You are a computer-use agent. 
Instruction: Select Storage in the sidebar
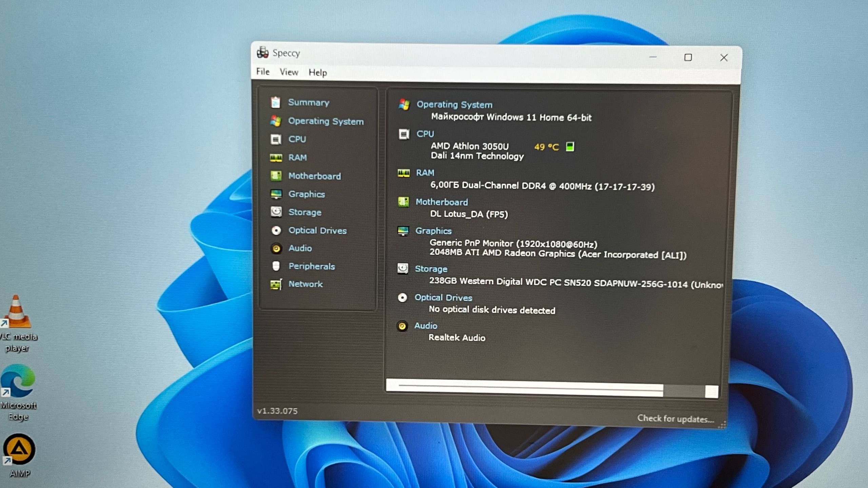tap(305, 212)
